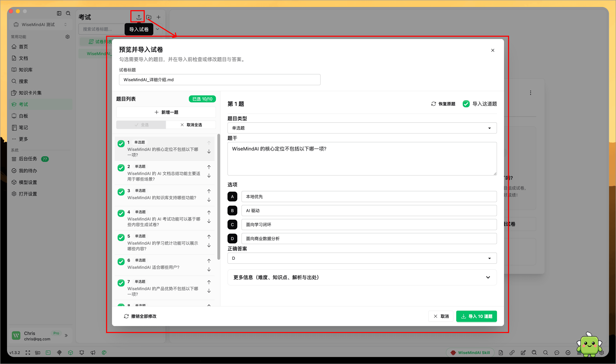Open 模型设置 in the sidebar

[x=41, y=182]
